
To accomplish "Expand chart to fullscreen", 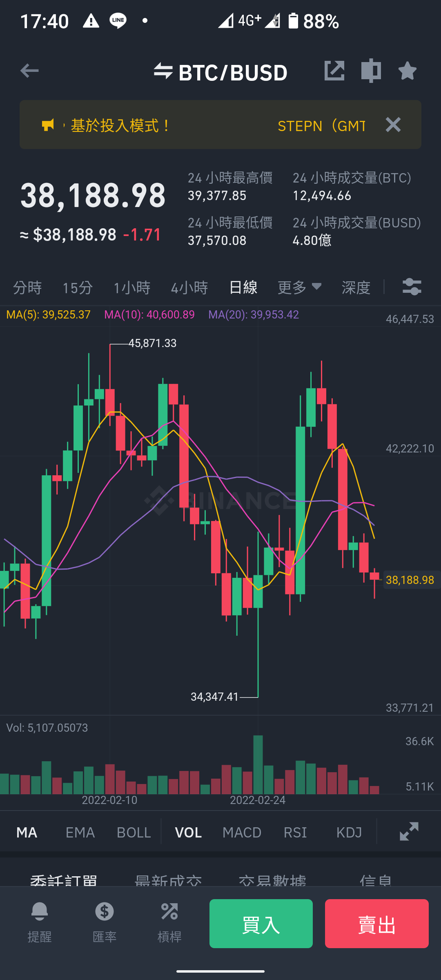I will (x=409, y=831).
